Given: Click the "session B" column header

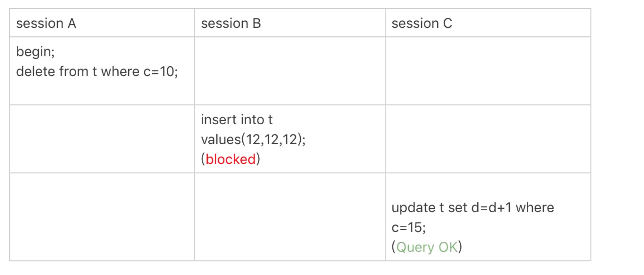Looking at the screenshot, I should click(231, 23).
